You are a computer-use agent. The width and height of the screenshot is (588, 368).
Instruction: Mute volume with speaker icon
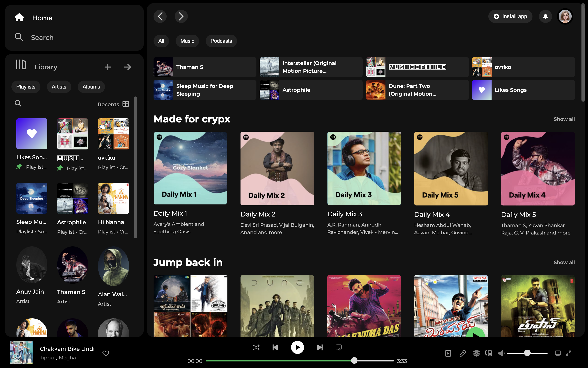(501, 353)
